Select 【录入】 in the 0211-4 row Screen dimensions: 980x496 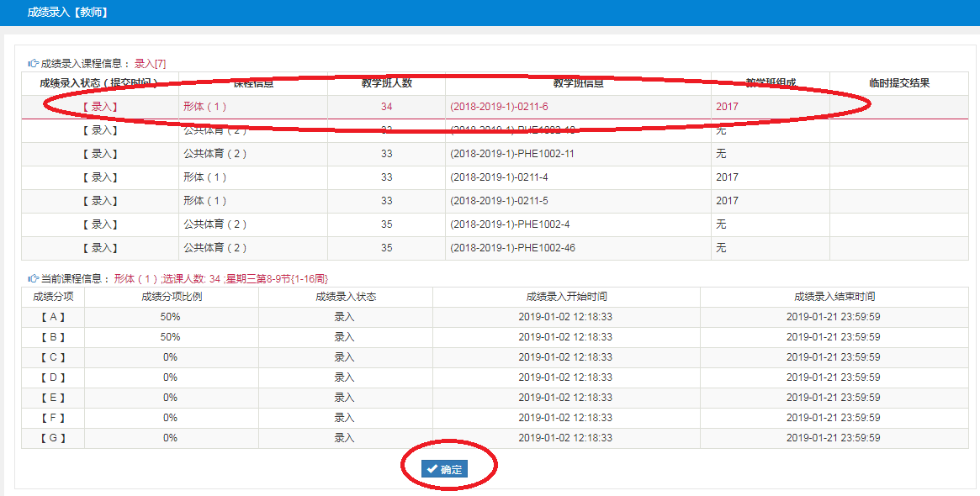pyautogui.click(x=100, y=177)
